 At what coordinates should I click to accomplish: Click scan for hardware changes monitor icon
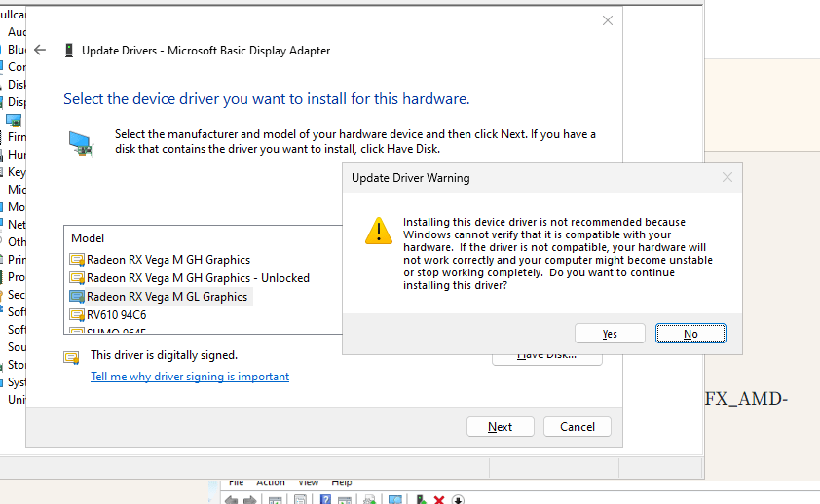[395, 500]
